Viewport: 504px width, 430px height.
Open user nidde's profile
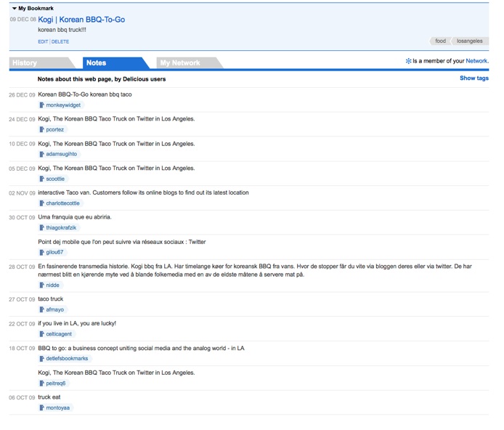(x=53, y=285)
